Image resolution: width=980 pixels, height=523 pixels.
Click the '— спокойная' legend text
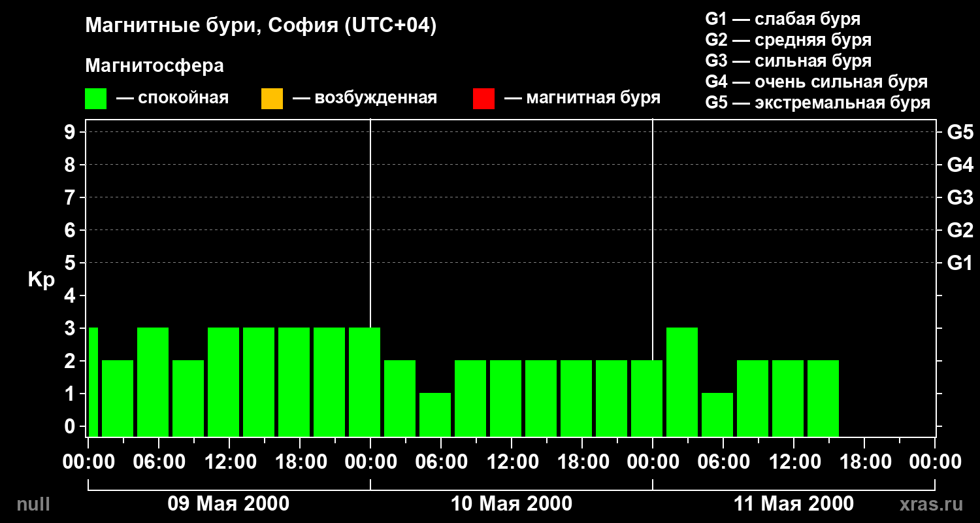click(172, 98)
